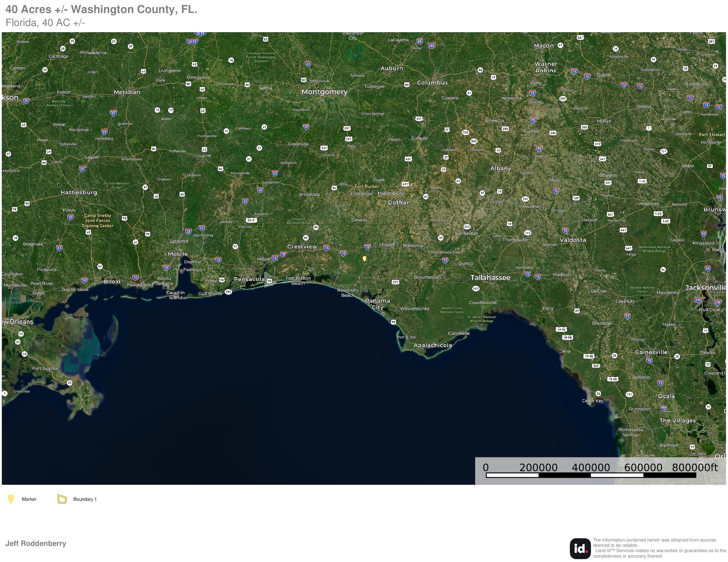
Task: Select the Panama City map label
Action: click(377, 303)
